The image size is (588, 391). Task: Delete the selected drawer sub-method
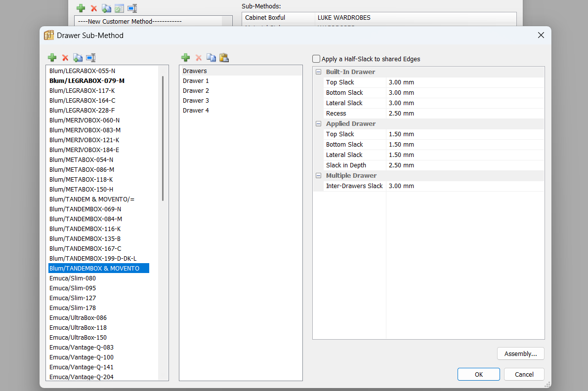coord(65,58)
